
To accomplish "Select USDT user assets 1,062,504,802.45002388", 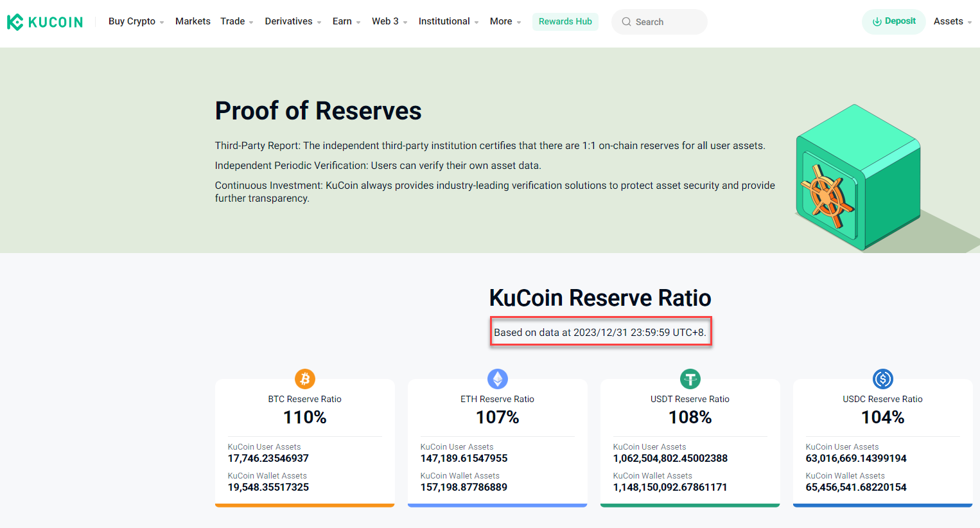I will 670,459.
